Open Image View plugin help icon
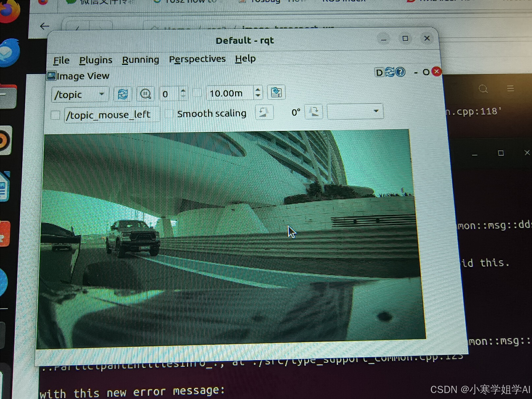This screenshot has height=399, width=532. coord(400,72)
